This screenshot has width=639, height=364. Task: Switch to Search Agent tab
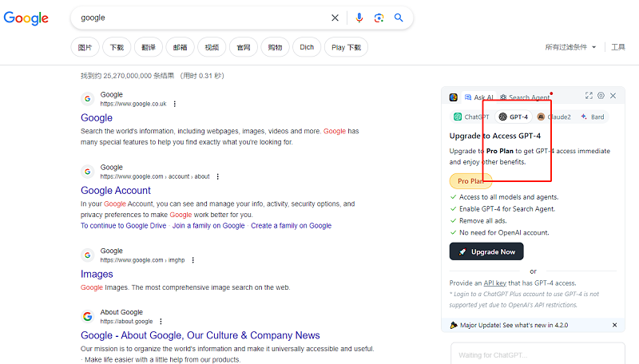pos(525,97)
